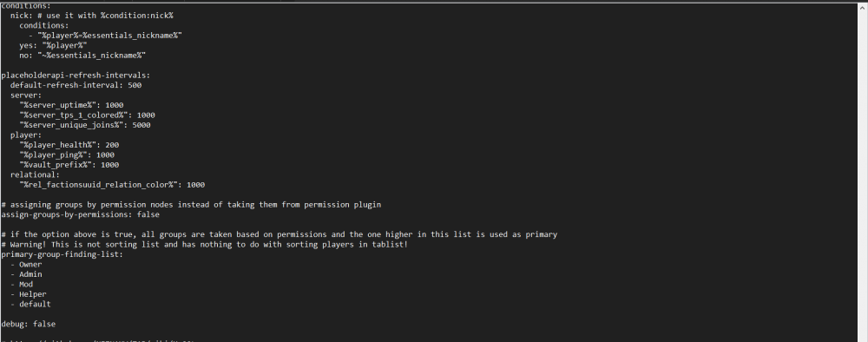Place cursor at 'default-refresh-interval: 500'
Viewport: 868px width, 342px height.
point(76,85)
